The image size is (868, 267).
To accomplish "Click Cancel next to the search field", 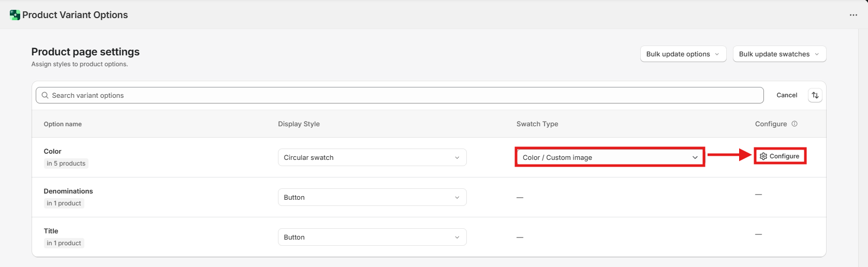I will coord(786,95).
